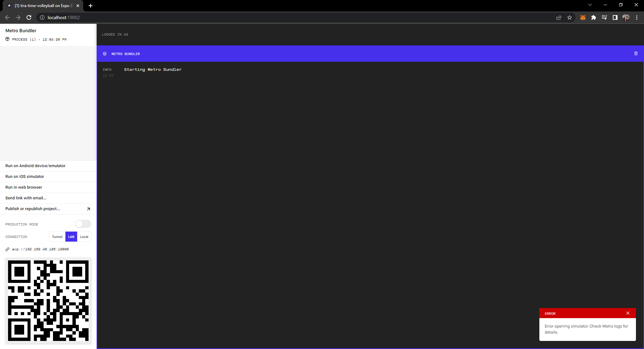Open the media controls icon

pyautogui.click(x=604, y=17)
